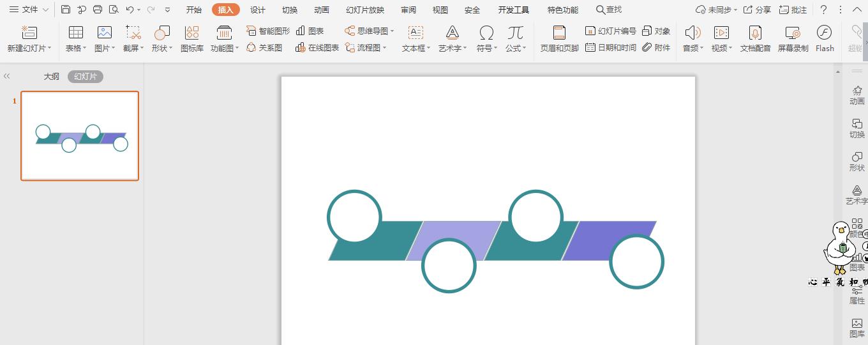Open the 图标库 icon library
Viewport: 868px width, 345px height.
(x=191, y=39)
